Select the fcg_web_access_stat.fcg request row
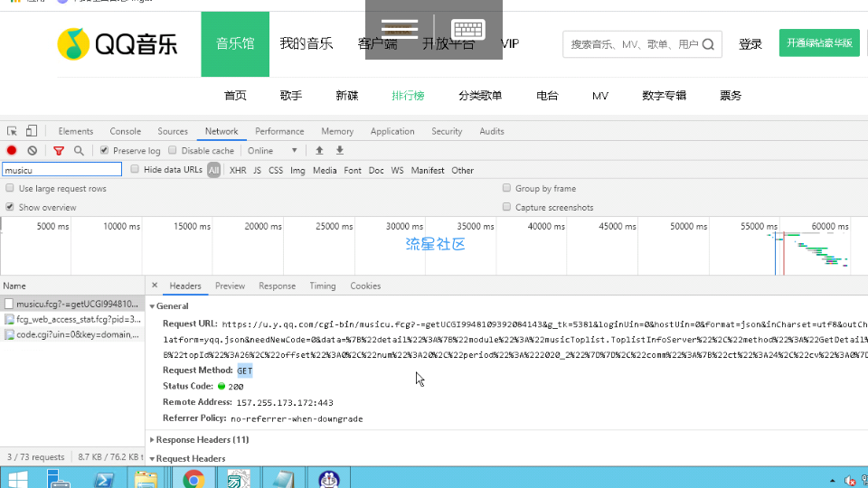Viewport: 868px width, 488px height. tap(72, 319)
